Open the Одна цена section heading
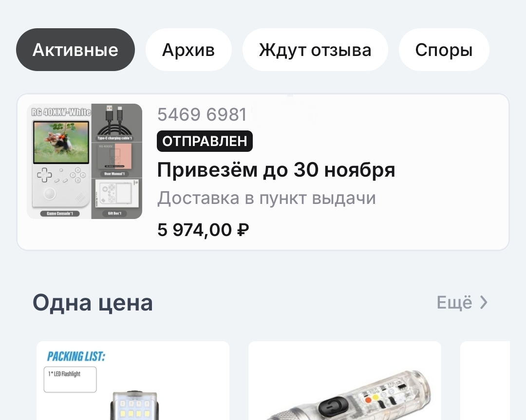 click(x=93, y=303)
